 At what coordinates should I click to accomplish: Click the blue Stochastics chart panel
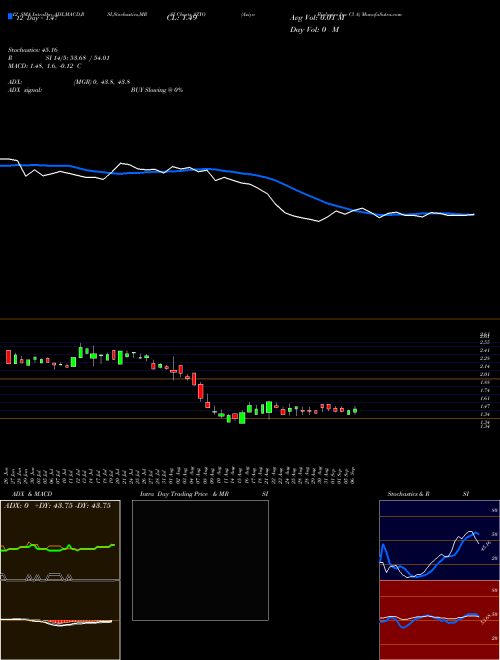(439, 540)
